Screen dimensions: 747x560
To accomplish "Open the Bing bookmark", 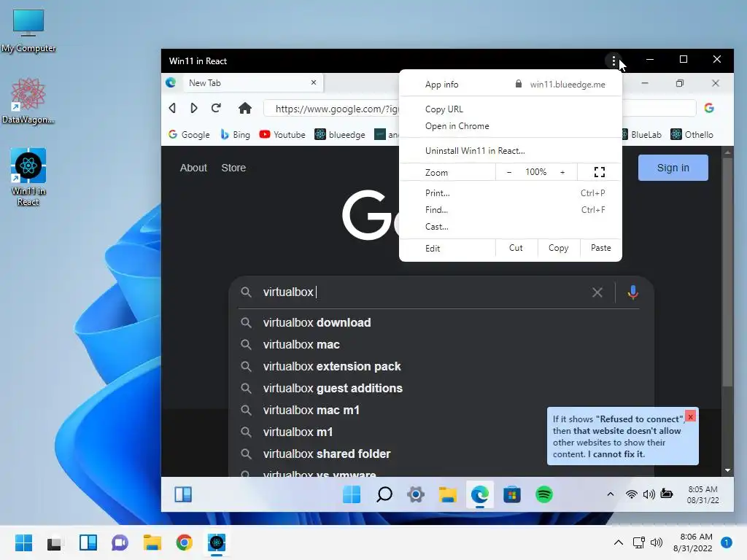I will (236, 135).
